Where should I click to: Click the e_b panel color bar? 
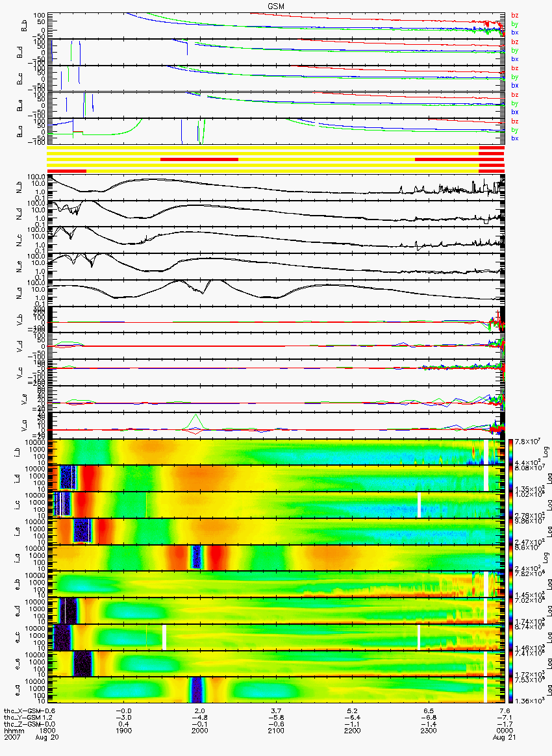[x=510, y=583]
